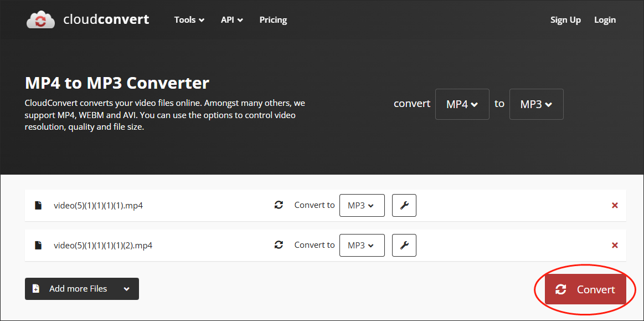Image resolution: width=644 pixels, height=321 pixels.
Task: Click the CloudConvert cloud logo icon
Action: coord(40,19)
